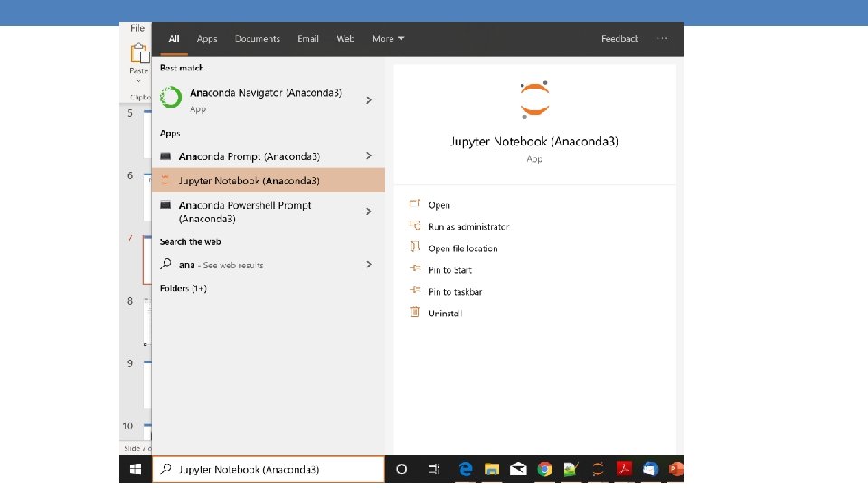
Task: Open Task View on the taskbar
Action: click(x=434, y=469)
